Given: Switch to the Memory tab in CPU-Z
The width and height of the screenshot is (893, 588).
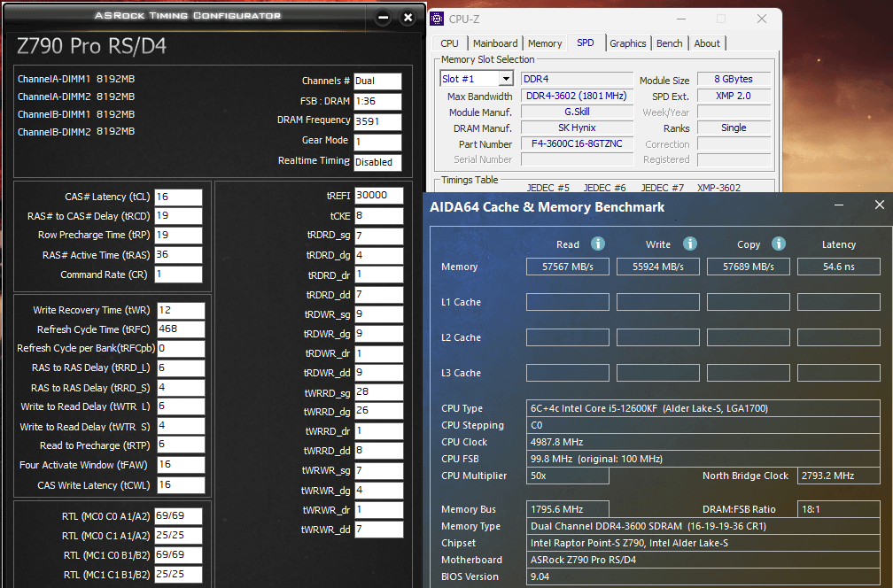Looking at the screenshot, I should (x=545, y=43).
